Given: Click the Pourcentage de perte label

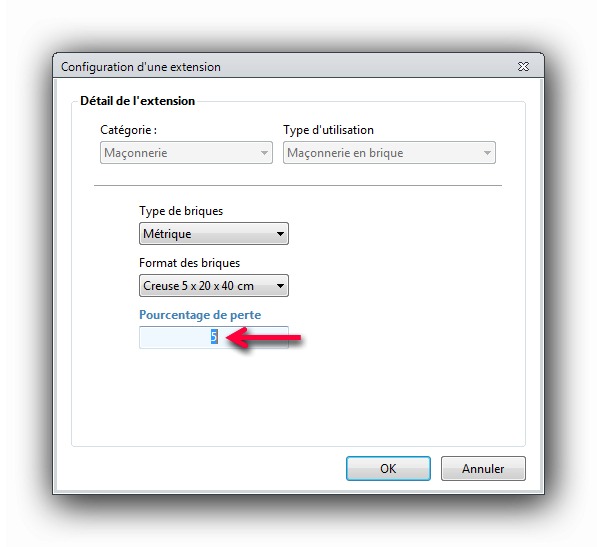Looking at the screenshot, I should (x=200, y=315).
